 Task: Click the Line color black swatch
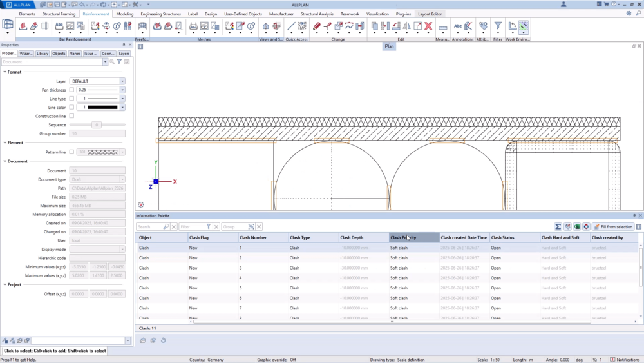102,108
